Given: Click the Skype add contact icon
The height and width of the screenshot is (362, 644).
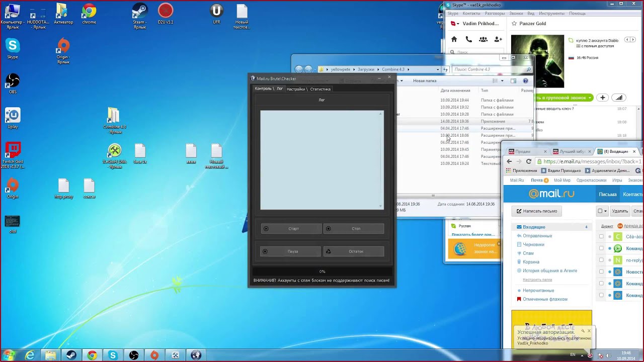Looking at the screenshot, I should pyautogui.click(x=498, y=39).
